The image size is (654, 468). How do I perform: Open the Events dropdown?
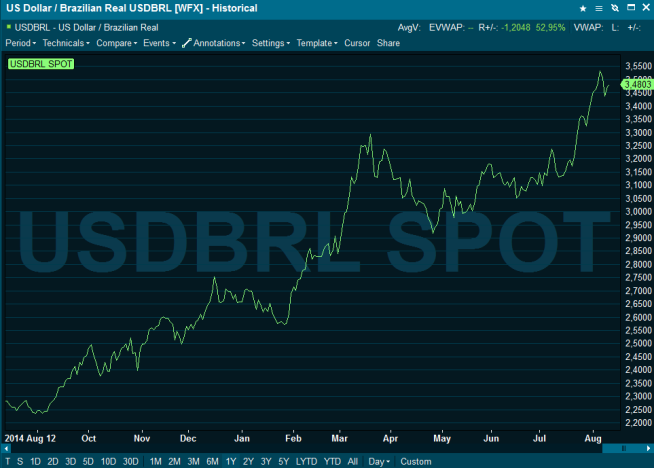point(159,43)
